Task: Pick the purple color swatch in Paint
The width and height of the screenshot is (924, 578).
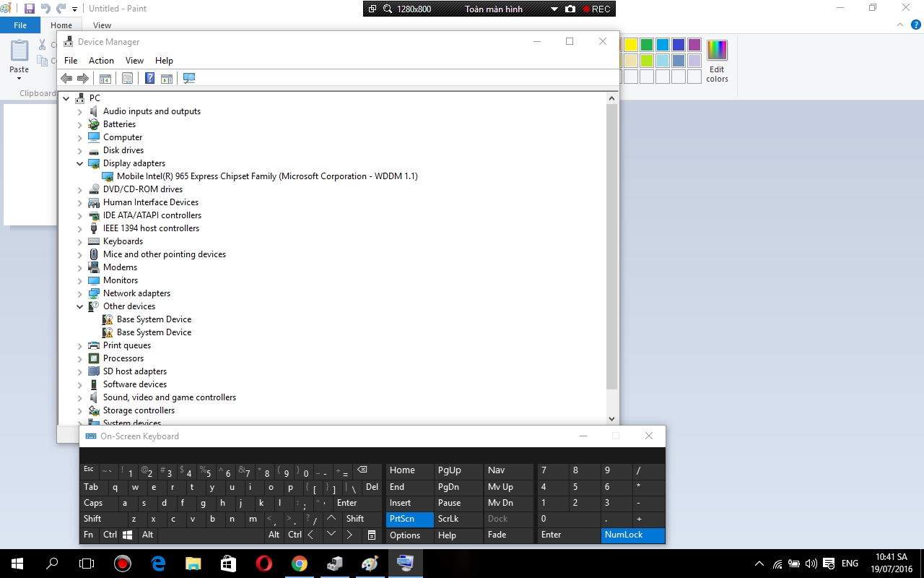Action: click(694, 45)
